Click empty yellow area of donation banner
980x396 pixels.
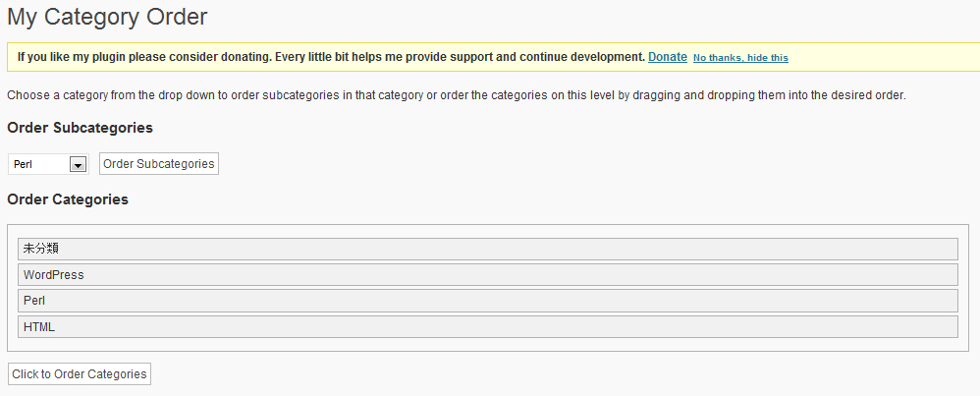[884, 57]
